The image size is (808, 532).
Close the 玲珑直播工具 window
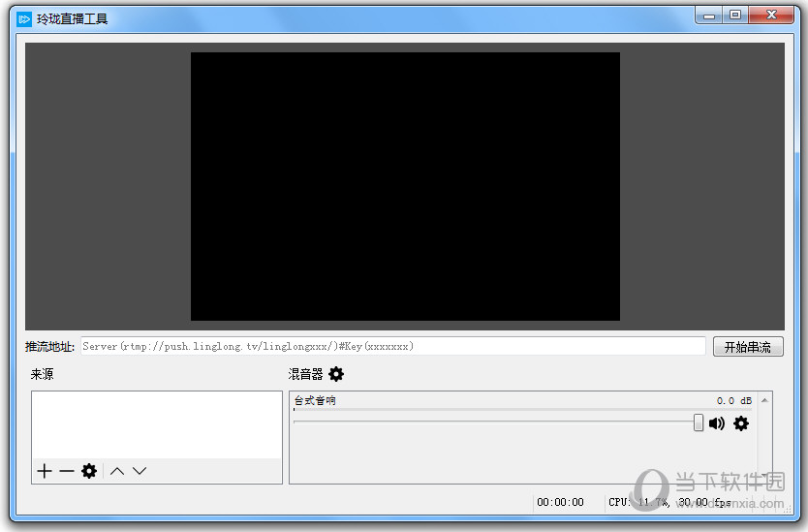point(772,16)
